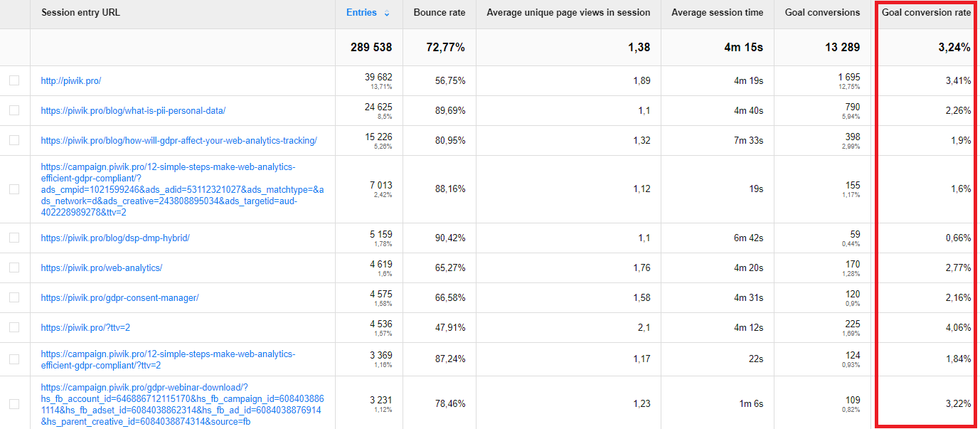Mark checkbox for gdpr-consent-manager row
The height and width of the screenshot is (429, 980).
[x=14, y=298]
